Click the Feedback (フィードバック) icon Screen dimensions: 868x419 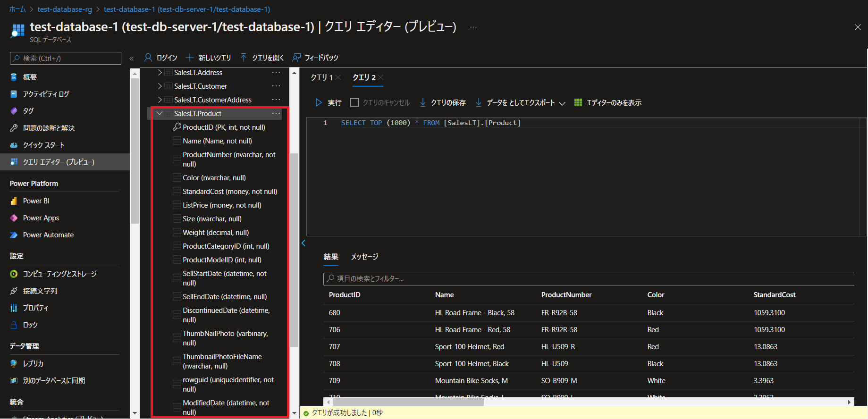296,58
